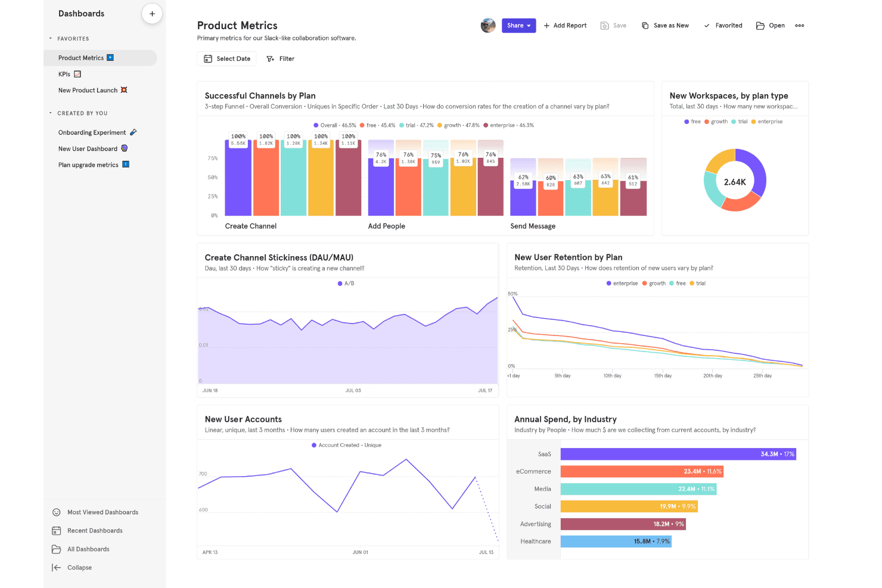Toggle the trial legend in Retention chart
This screenshot has height=588, width=882.
click(697, 284)
